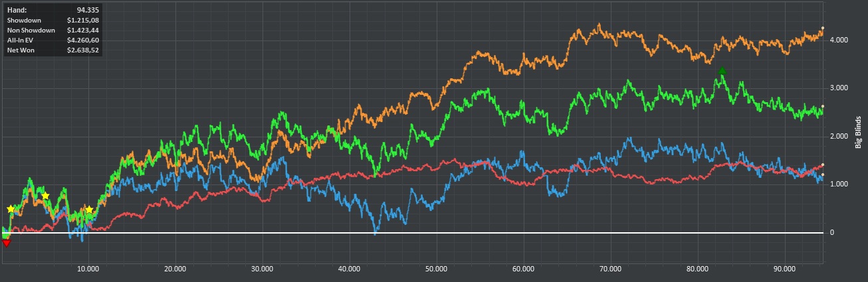Click the red line's endpoint dot
Screen dimensions: 868x282
click(823, 165)
